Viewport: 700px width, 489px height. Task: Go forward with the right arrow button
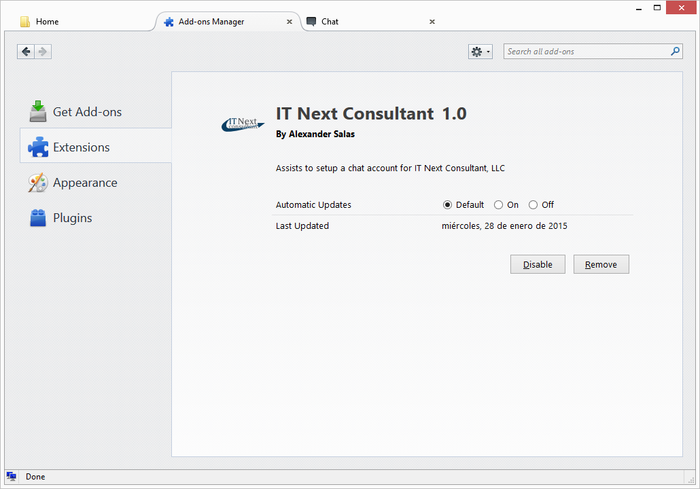(x=43, y=52)
